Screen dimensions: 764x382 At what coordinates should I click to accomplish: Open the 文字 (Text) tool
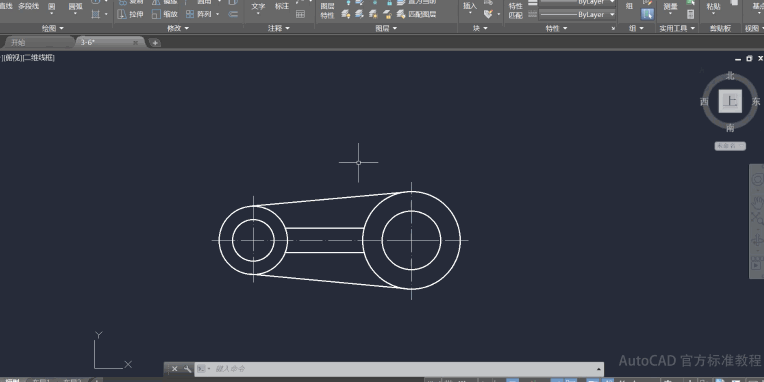coord(258,7)
